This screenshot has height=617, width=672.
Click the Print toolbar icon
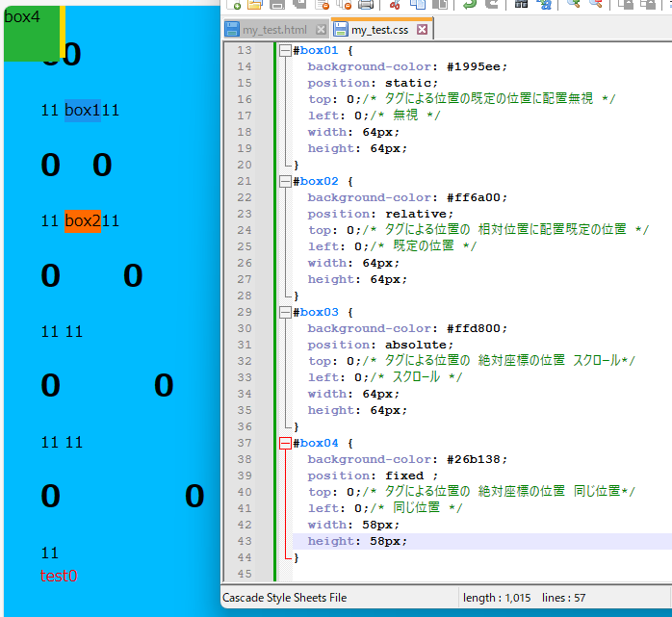coord(366,4)
